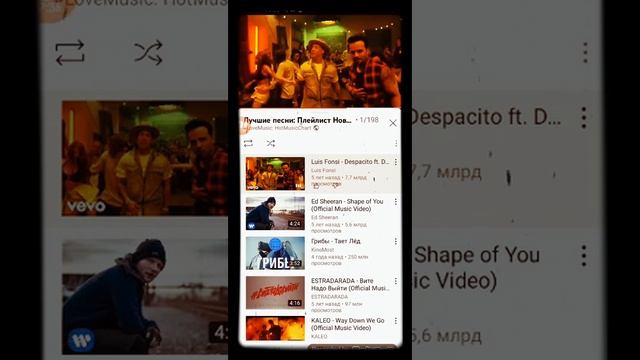Tap the Despacito video player on the phone

[x=320, y=61]
